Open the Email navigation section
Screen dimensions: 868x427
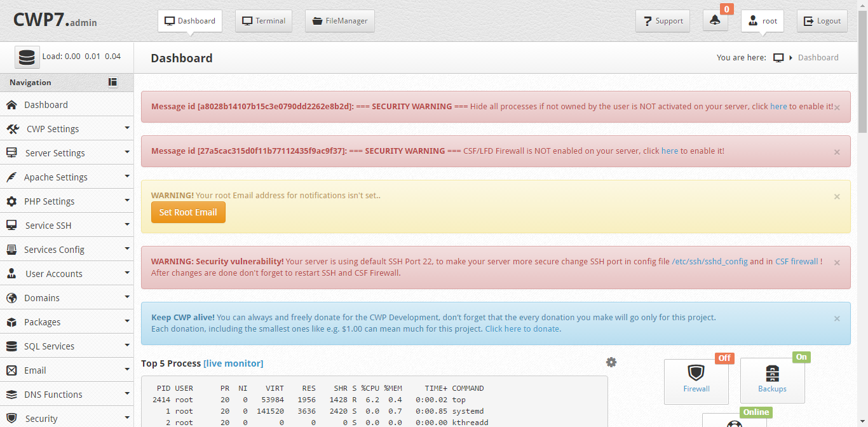67,370
